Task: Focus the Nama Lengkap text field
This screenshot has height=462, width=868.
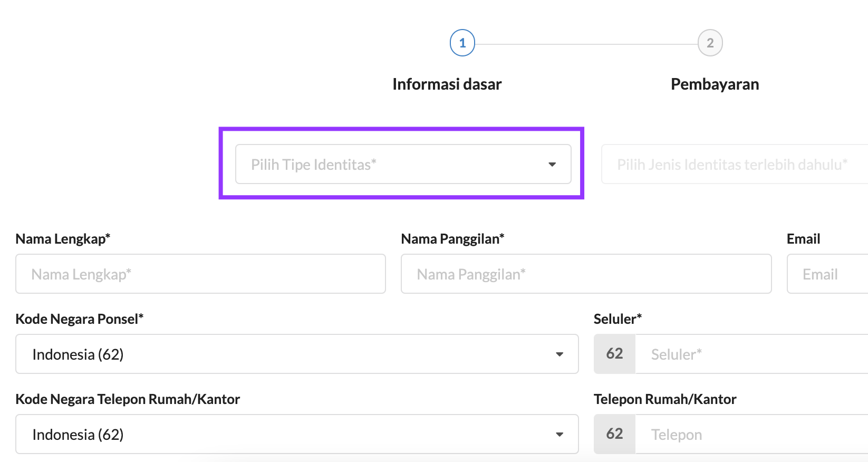Action: coord(200,274)
